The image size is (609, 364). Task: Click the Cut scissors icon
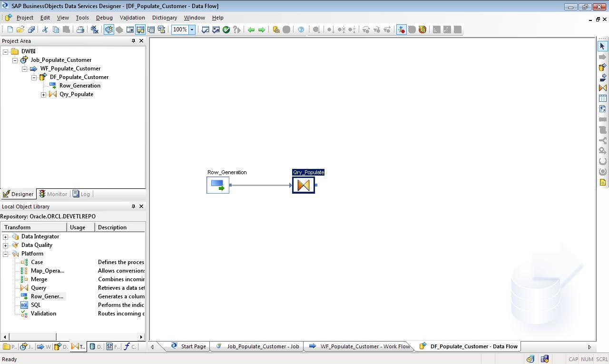(x=45, y=30)
